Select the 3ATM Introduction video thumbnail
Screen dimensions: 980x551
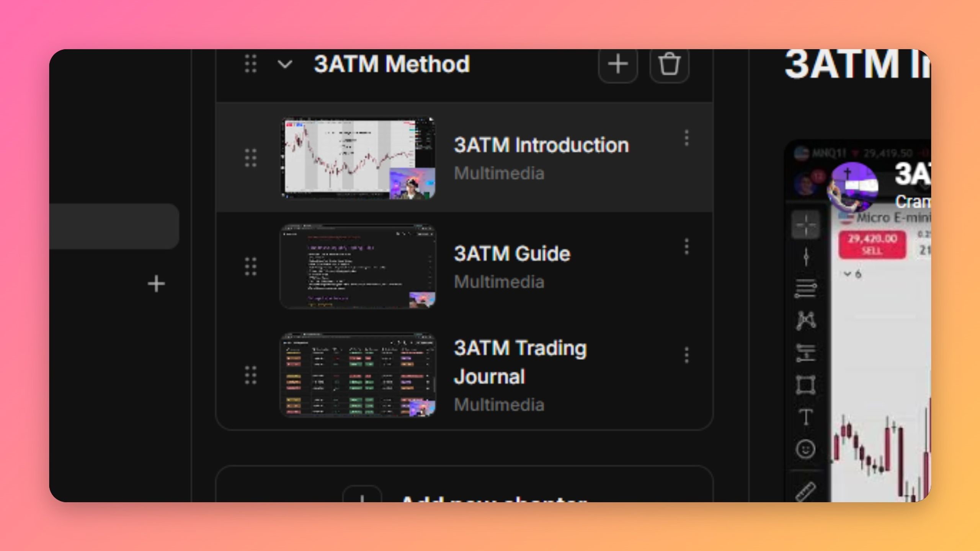tap(358, 158)
